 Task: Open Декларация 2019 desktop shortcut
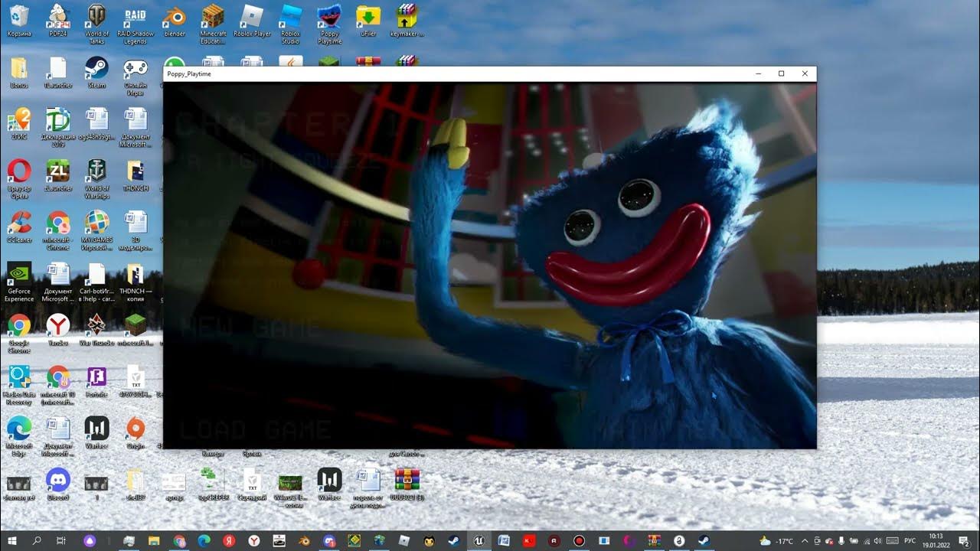[x=58, y=128]
